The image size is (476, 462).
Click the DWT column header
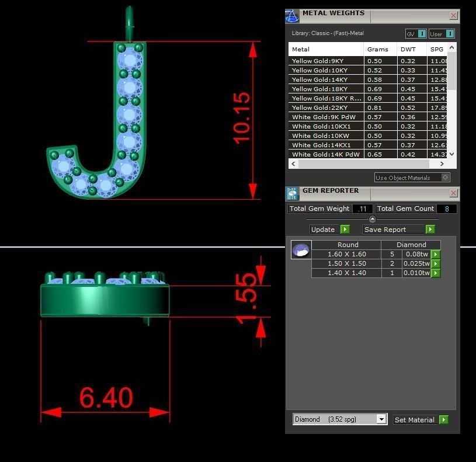[412, 49]
